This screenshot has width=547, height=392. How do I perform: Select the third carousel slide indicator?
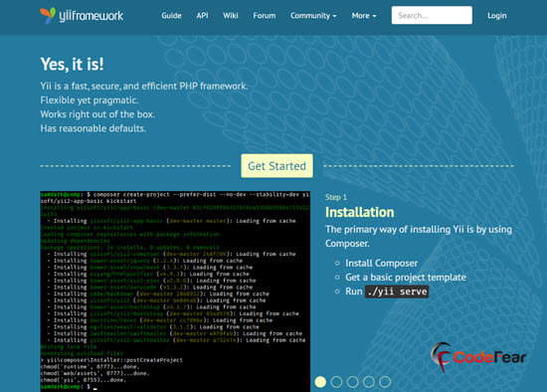click(352, 382)
